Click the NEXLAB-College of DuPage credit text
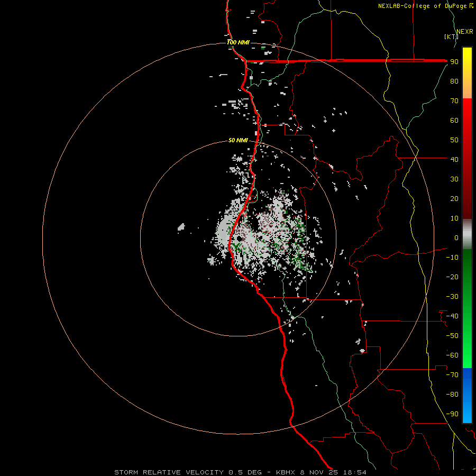Image resolution: width=476 pixels, height=476 pixels. coord(423,6)
